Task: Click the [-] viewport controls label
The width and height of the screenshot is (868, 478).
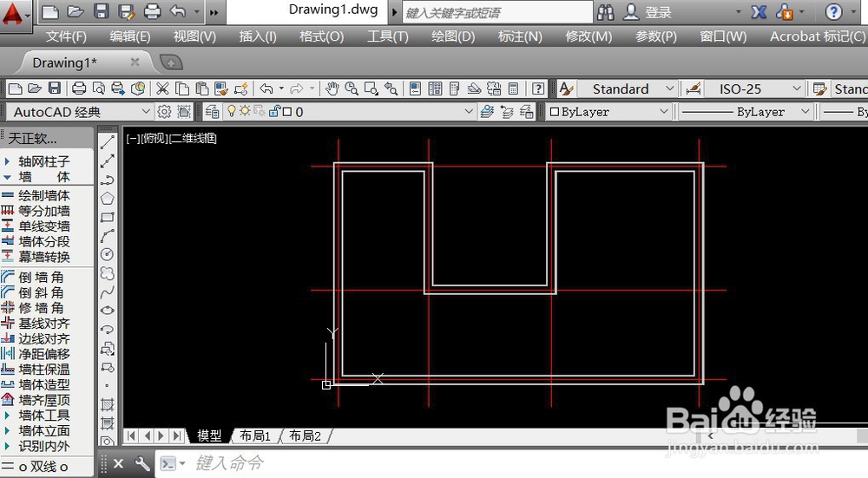Action: click(x=132, y=138)
